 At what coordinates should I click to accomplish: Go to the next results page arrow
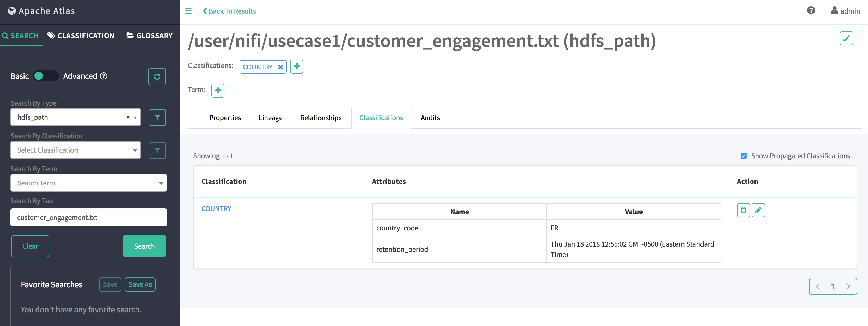click(848, 287)
